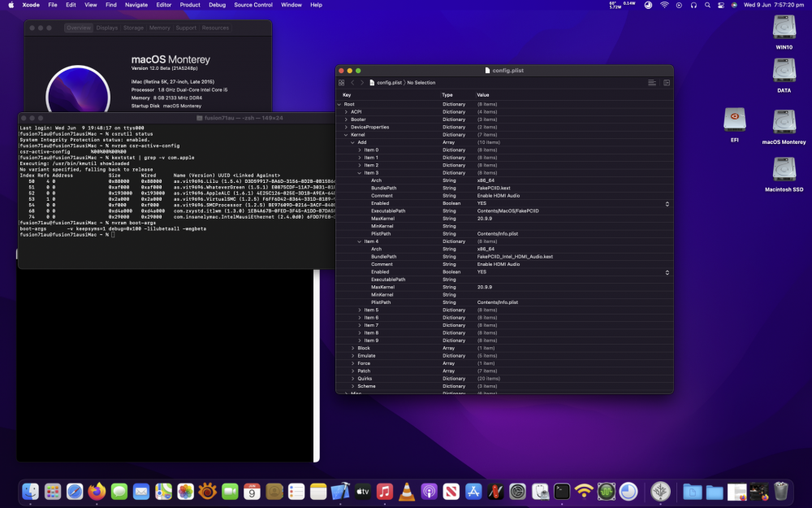
Task: Select the Overview tab in About This Mac
Action: pyautogui.click(x=79, y=28)
